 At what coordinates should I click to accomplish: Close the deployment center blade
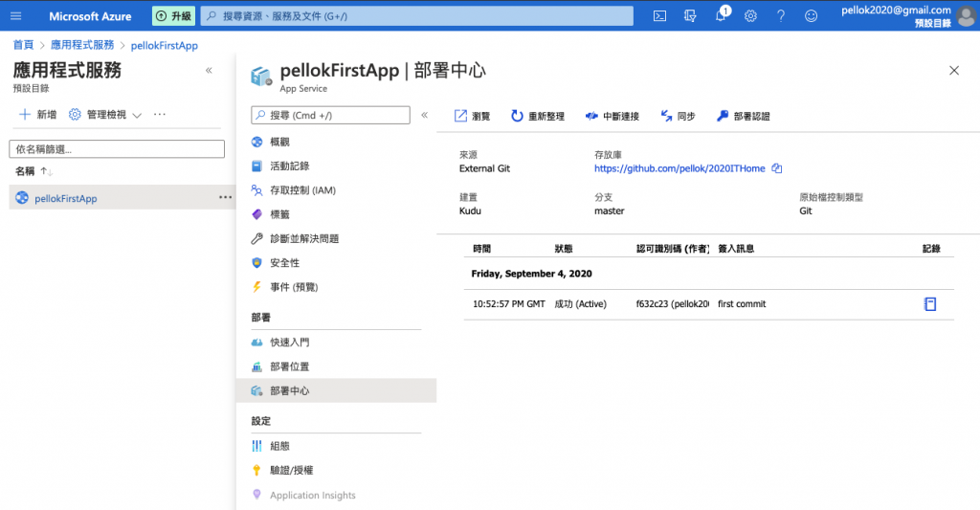click(x=954, y=71)
